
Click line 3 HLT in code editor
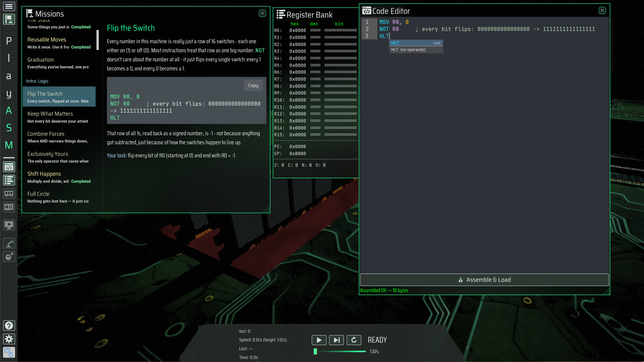(x=384, y=36)
